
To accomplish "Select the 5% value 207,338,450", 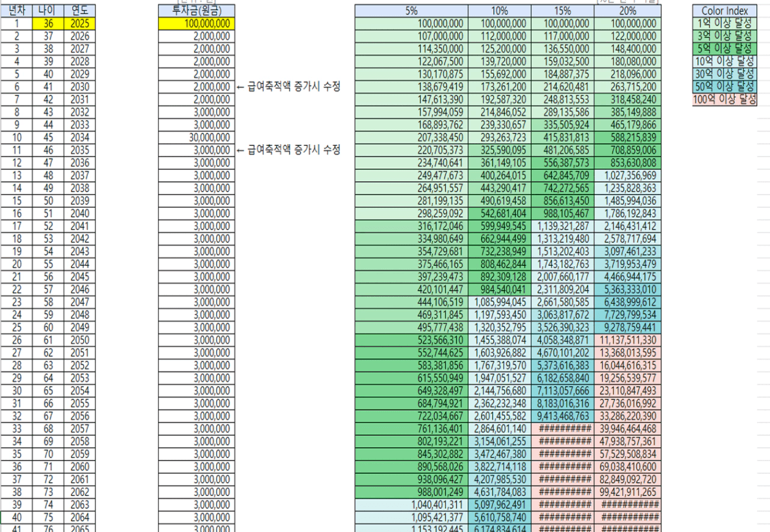I will (411, 137).
